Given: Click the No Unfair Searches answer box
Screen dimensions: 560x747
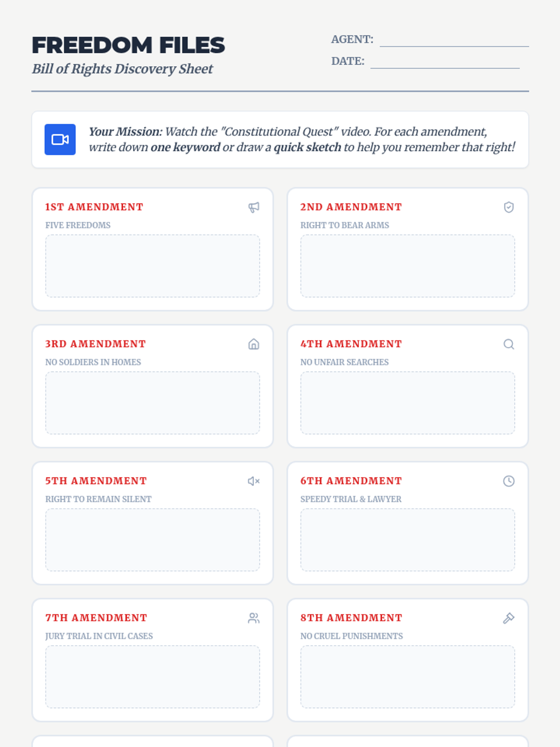Looking at the screenshot, I should [x=408, y=403].
